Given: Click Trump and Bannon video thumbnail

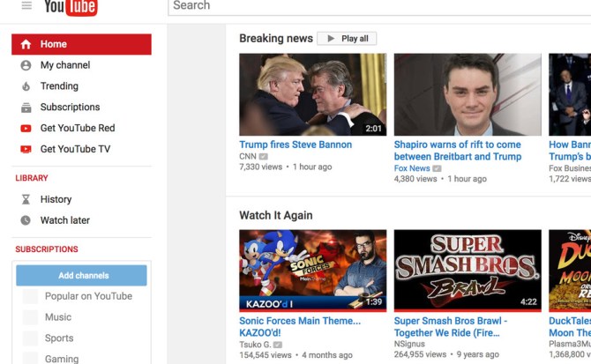Looking at the screenshot, I should 313,94.
